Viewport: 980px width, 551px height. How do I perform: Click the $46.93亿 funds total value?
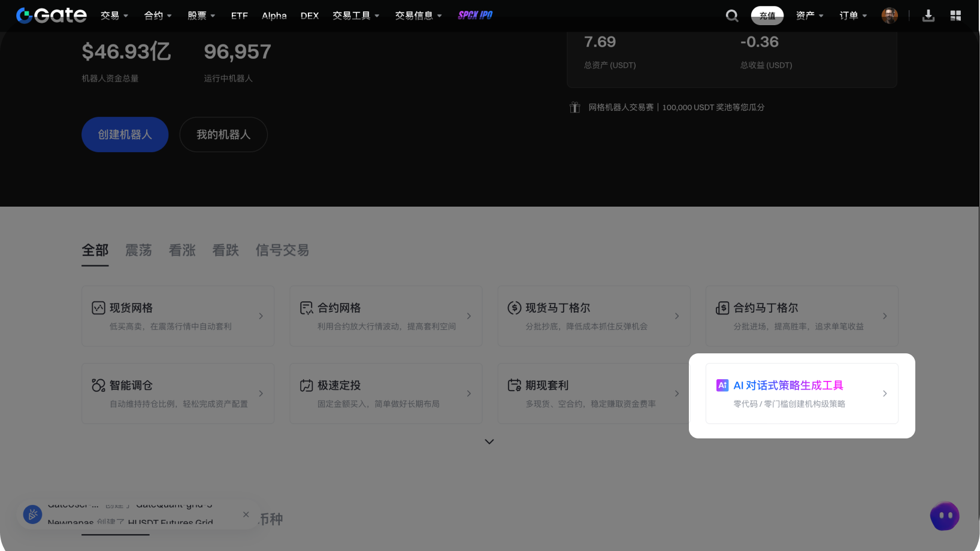pos(126,52)
